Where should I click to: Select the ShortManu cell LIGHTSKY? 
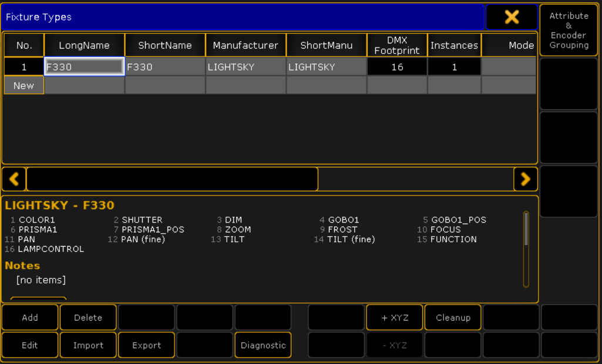(327, 66)
